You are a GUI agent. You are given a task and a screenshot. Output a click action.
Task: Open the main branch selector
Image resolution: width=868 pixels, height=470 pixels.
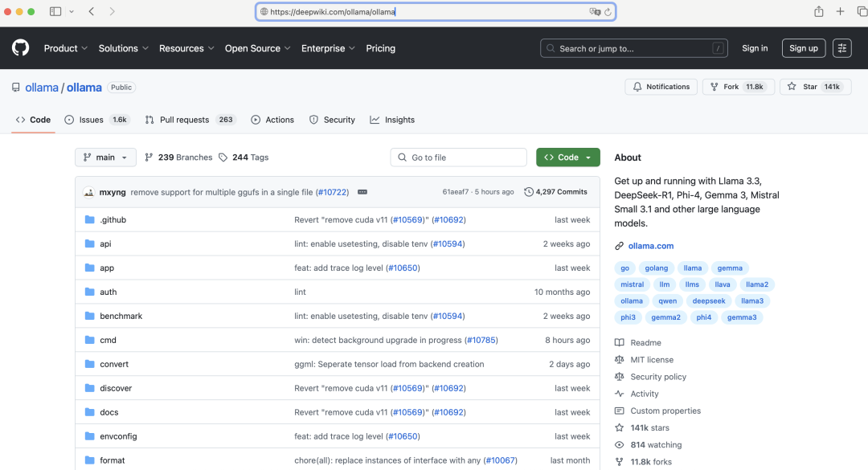[x=105, y=157]
